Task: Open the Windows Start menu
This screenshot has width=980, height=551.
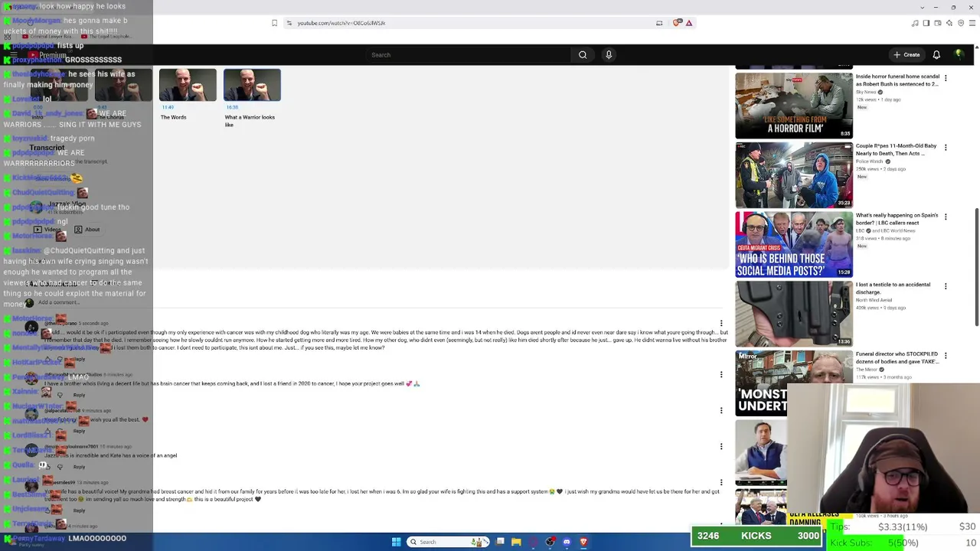Action: (x=396, y=542)
